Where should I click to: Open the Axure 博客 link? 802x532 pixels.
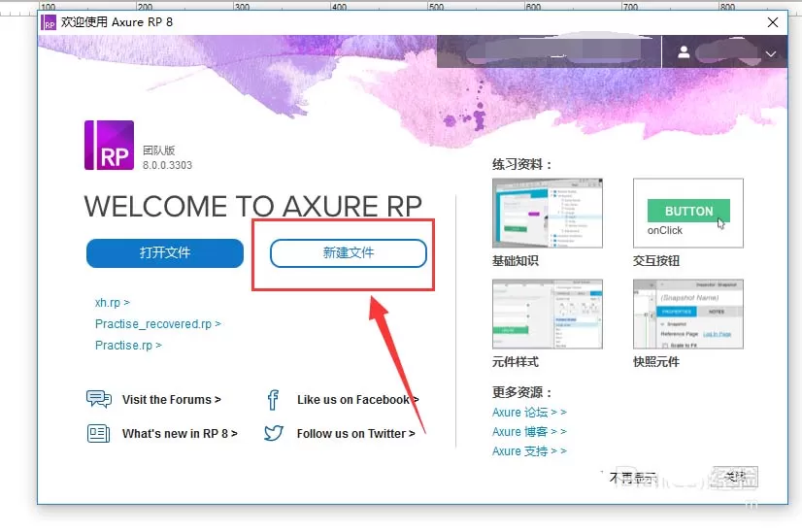pyautogui.click(x=529, y=431)
